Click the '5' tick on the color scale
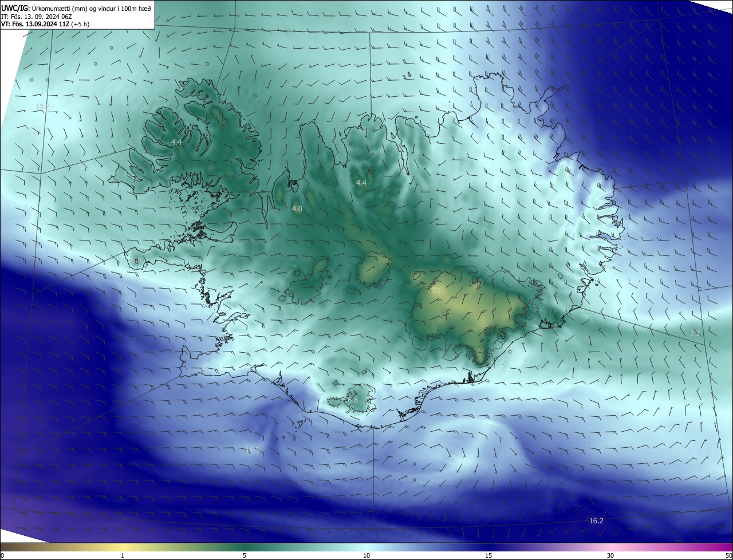Image resolution: width=733 pixels, height=560 pixels. (x=245, y=555)
